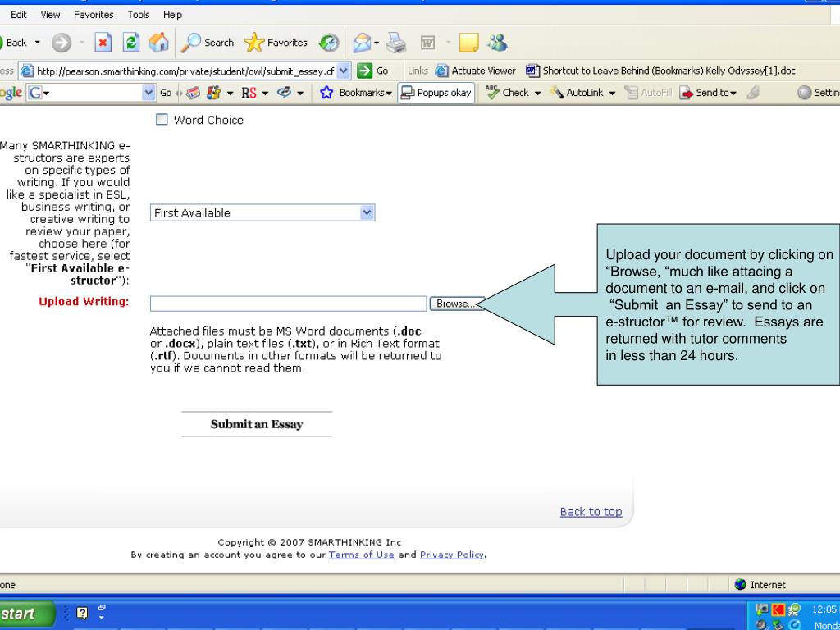Screen dimensions: 840x630
Task: Click the Google news icon in toolbar
Action: (x=194, y=93)
